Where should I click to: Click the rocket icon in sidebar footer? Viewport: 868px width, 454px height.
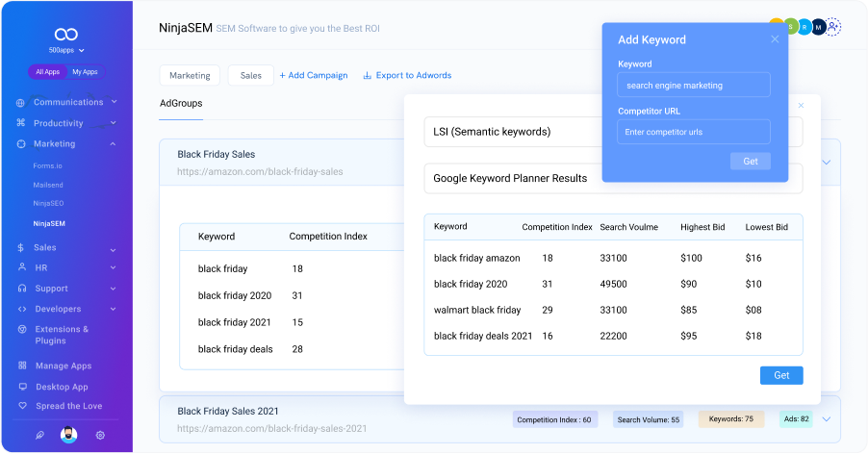pyautogui.click(x=39, y=435)
